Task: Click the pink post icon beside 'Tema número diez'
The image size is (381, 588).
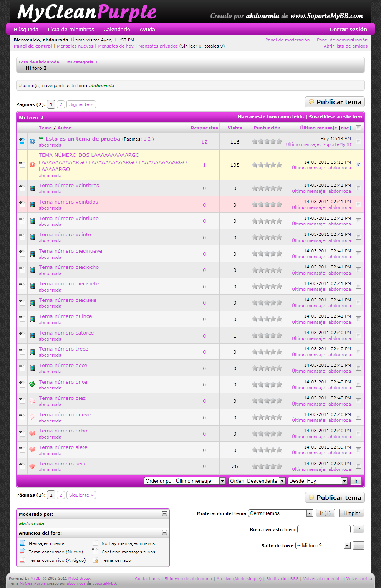Action: click(x=32, y=401)
